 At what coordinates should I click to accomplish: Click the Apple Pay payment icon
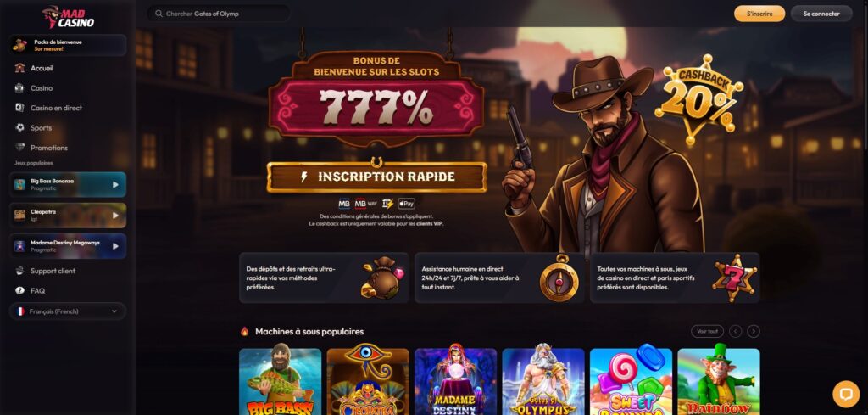(406, 204)
